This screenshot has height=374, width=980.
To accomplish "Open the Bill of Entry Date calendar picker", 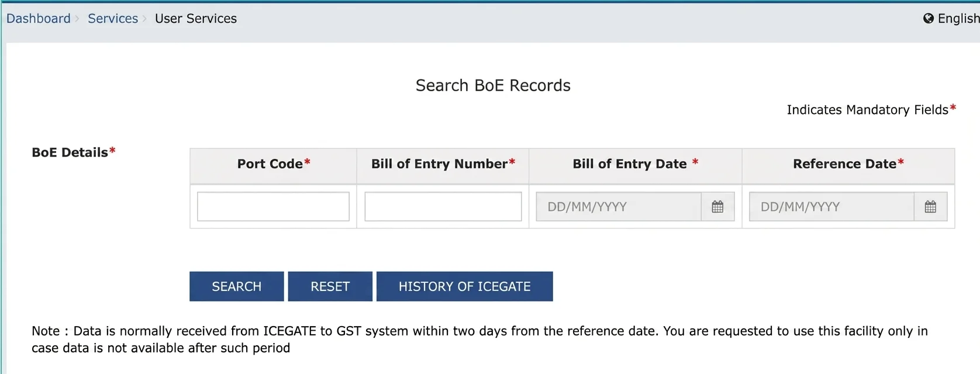I will click(717, 207).
